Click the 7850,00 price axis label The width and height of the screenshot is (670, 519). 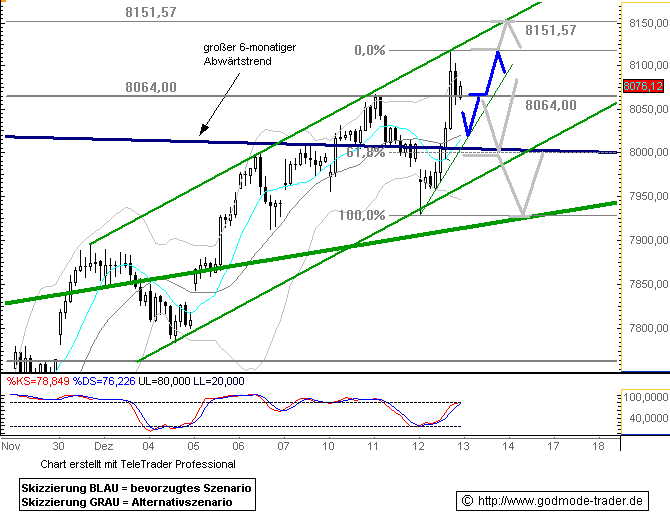[649, 284]
